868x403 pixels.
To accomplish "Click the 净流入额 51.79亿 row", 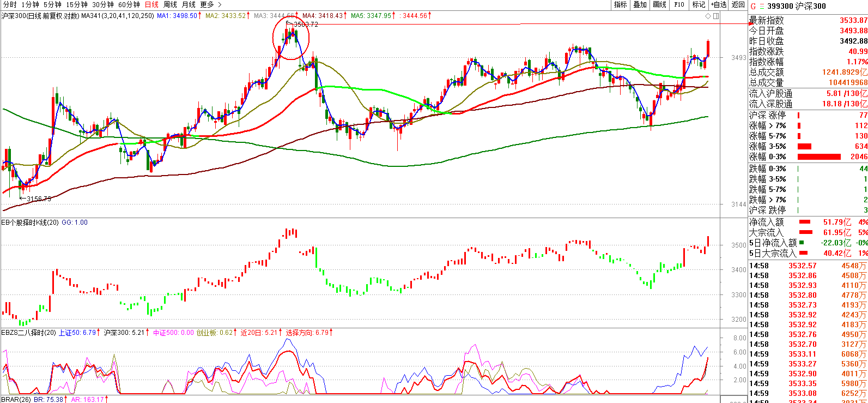I will coord(808,222).
